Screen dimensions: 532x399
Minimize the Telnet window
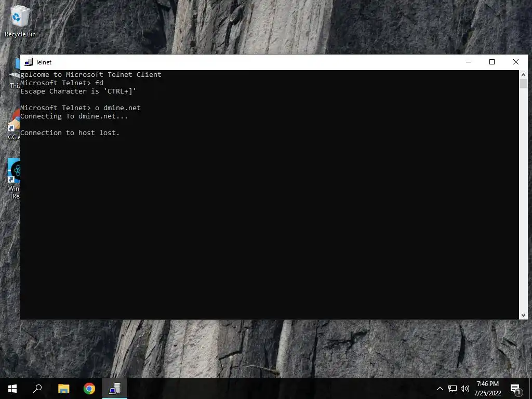[469, 62]
